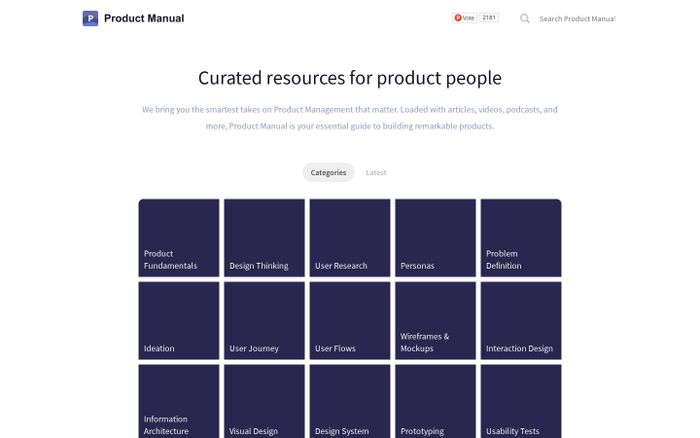Open the Product Fundamentals category

click(179, 238)
